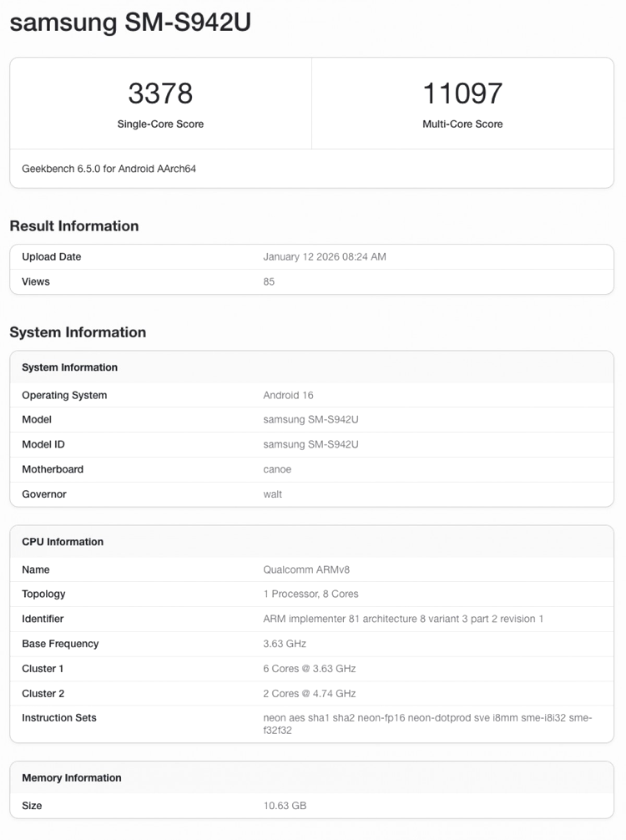The width and height of the screenshot is (626, 840).
Task: Click the memory size value 10.63 GB
Action: click(285, 806)
